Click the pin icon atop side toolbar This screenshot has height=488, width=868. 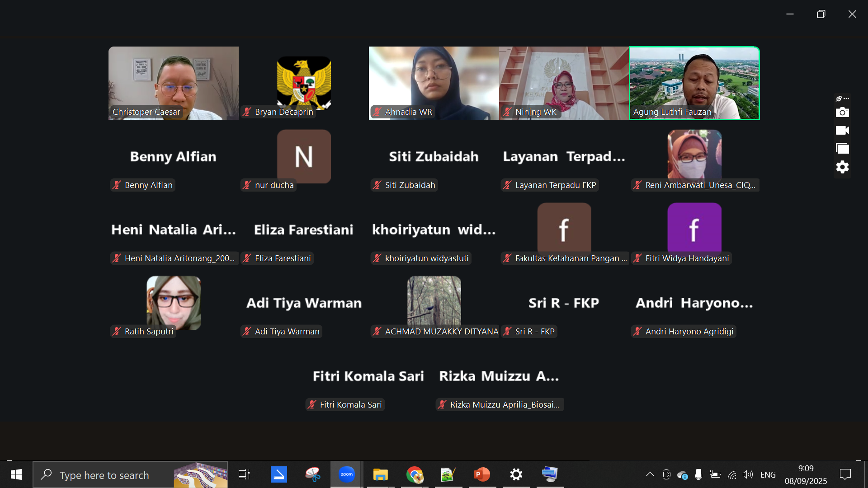coord(840,99)
